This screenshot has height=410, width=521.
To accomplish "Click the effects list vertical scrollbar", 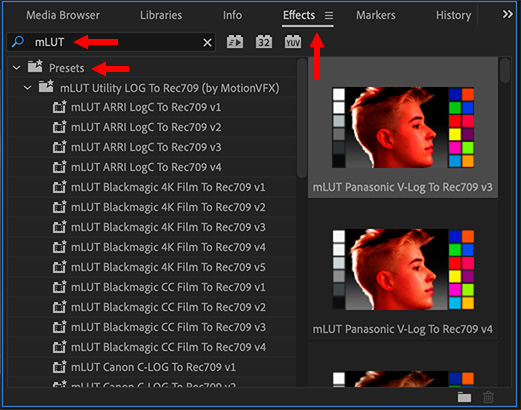I will pyautogui.click(x=302, y=118).
